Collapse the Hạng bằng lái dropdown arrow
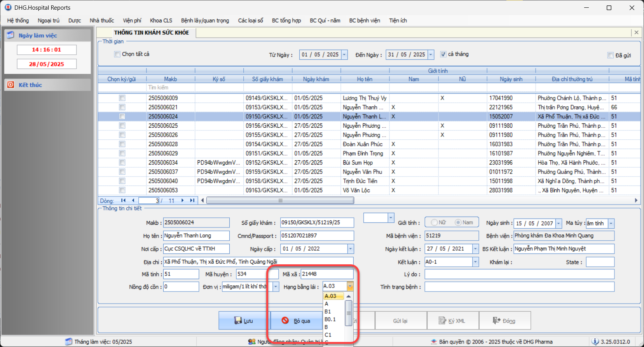The width and height of the screenshot is (644, 347). point(350,286)
